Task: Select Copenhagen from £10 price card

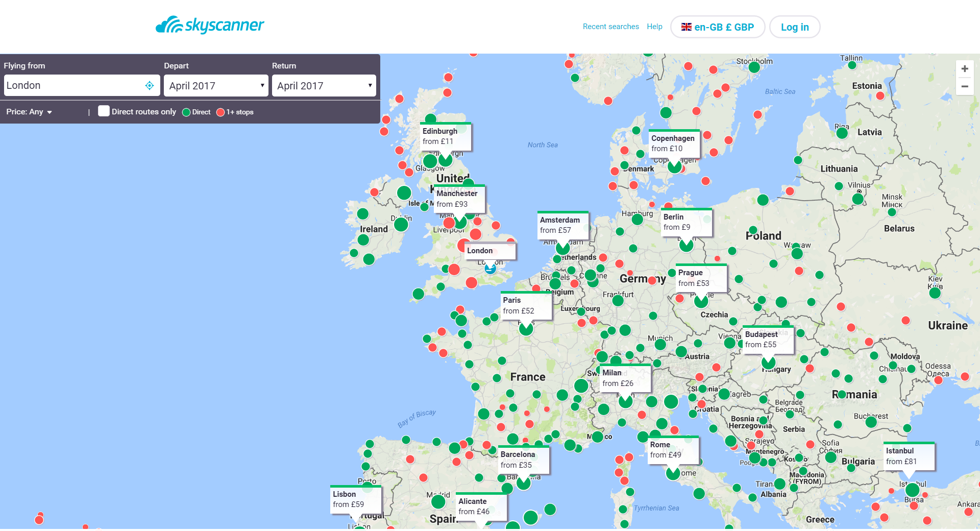Action: 674,143
